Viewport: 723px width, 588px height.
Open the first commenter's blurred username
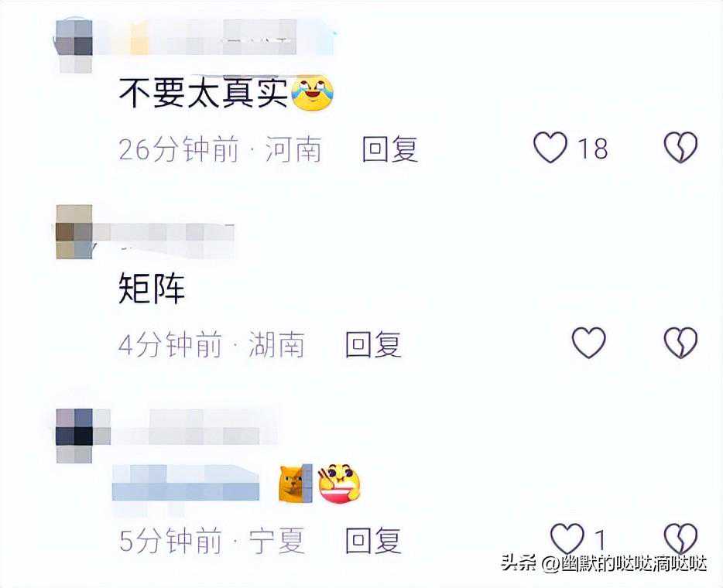tap(213, 37)
